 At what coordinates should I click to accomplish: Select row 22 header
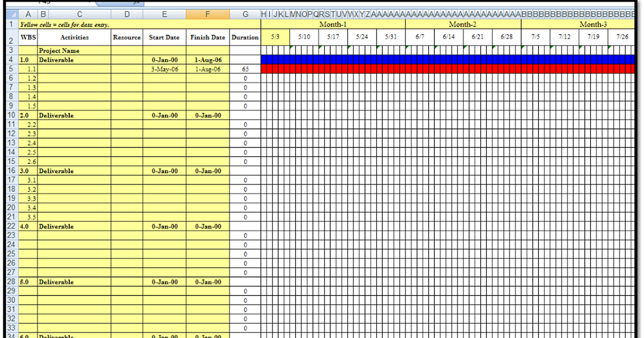click(x=11, y=226)
